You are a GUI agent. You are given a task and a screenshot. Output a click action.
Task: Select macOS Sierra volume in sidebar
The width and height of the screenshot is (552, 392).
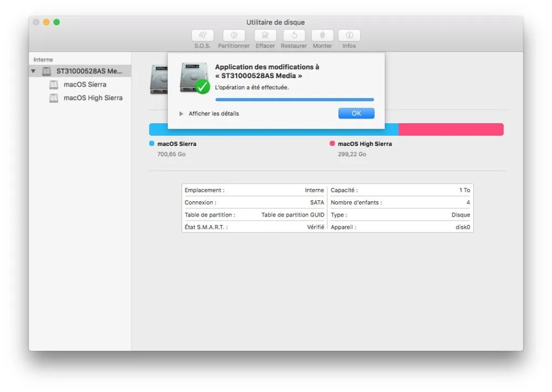(80, 85)
